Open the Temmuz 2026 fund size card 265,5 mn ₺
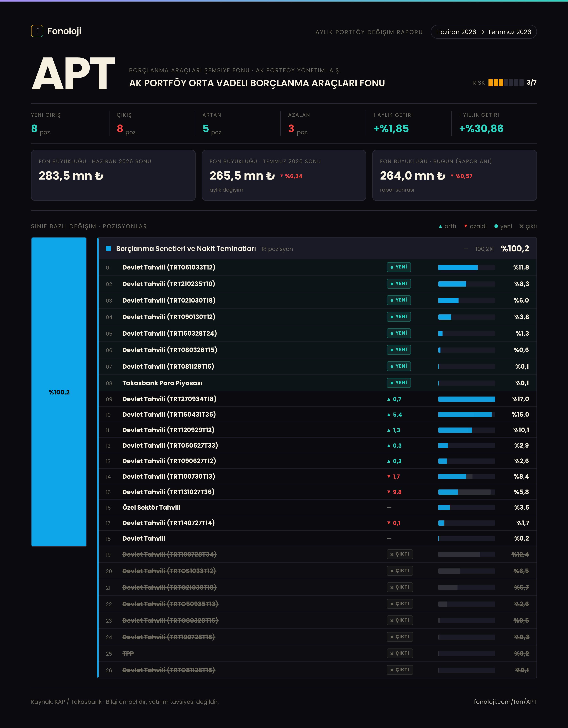The height and width of the screenshot is (728, 568). pyautogui.click(x=284, y=175)
